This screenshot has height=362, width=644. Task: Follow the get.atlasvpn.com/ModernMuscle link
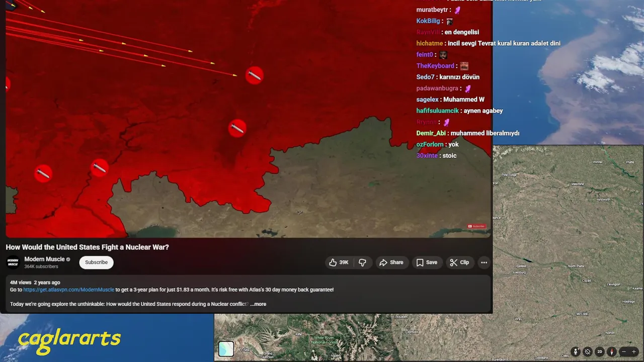point(68,290)
